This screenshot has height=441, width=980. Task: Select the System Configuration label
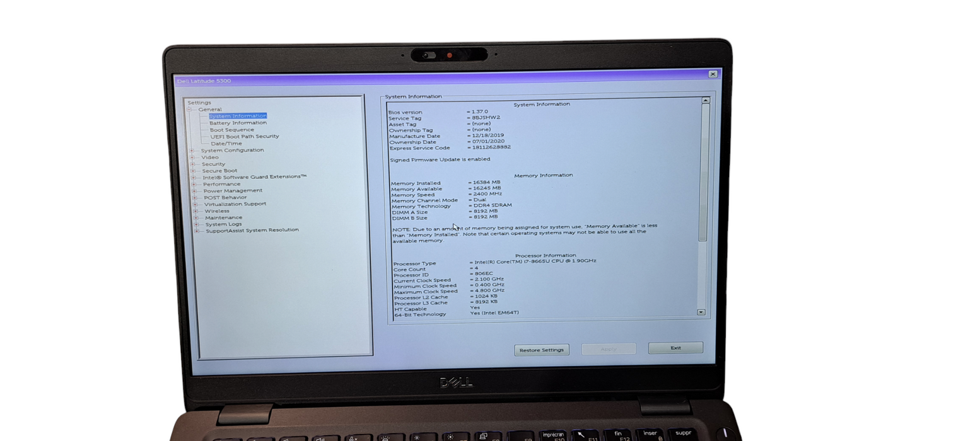click(x=232, y=150)
